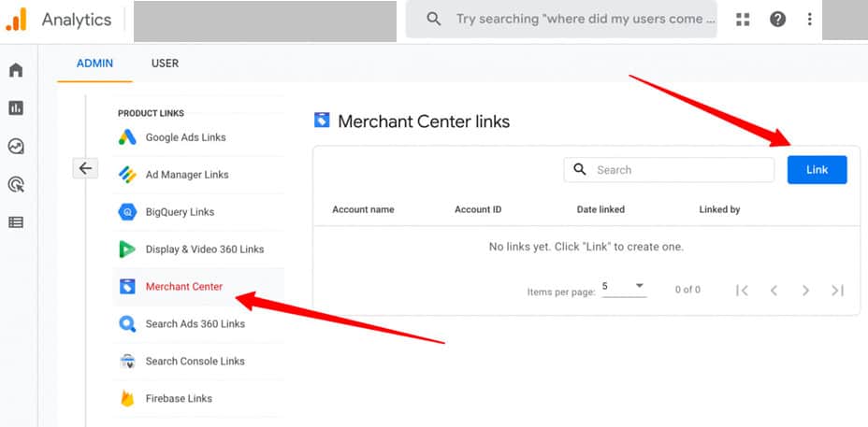Click the Search field in links table
Screen dimensions: 868x427
pyautogui.click(x=669, y=170)
